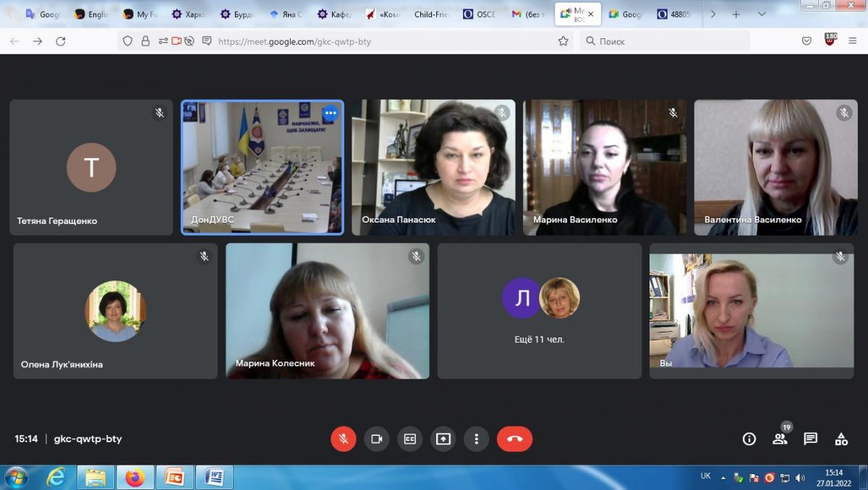Image resolution: width=868 pixels, height=490 pixels.
Task: Open the chat messages panel
Action: [x=810, y=439]
